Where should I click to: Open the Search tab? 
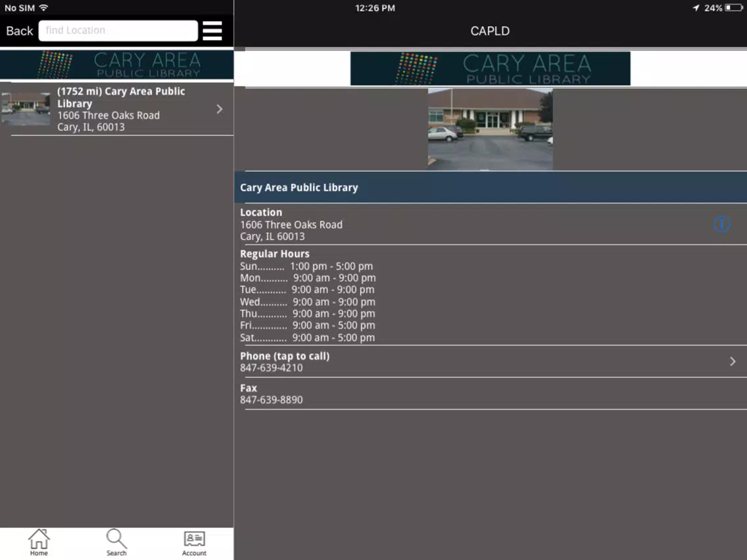[116, 542]
